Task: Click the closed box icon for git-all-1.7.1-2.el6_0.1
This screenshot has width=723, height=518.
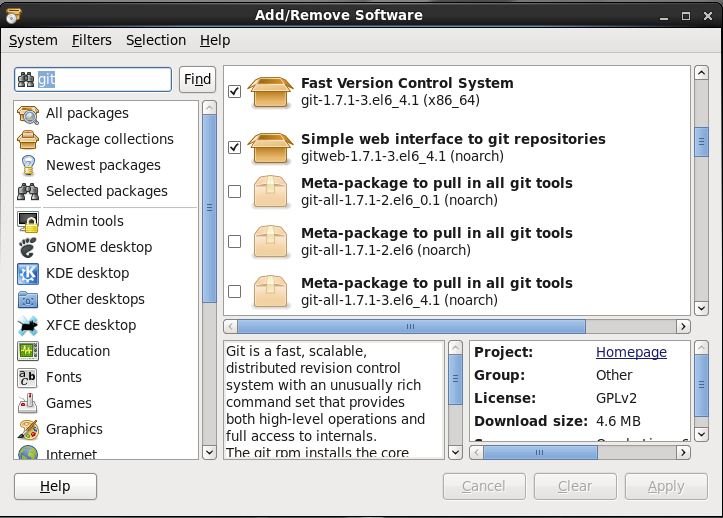Action: tap(270, 191)
